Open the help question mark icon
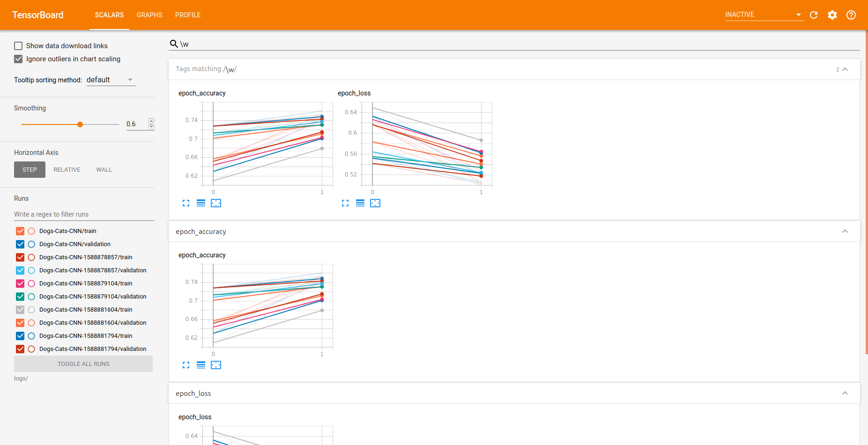The height and width of the screenshot is (445, 868). click(851, 15)
